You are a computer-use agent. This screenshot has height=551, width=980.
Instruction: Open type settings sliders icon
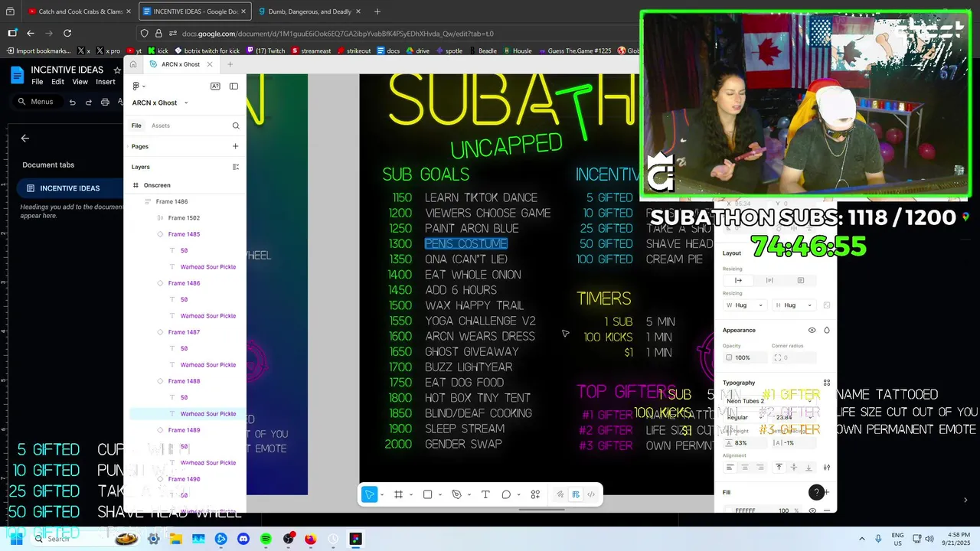826,467
